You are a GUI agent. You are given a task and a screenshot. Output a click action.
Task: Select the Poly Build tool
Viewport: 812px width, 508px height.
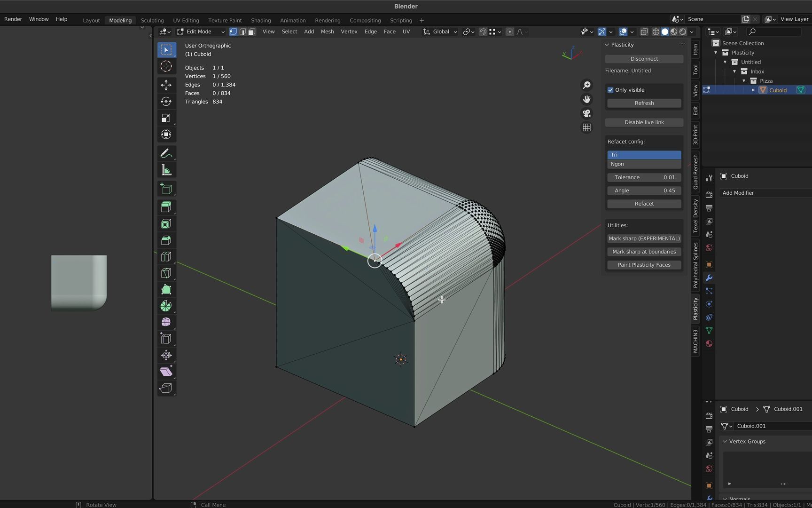(x=166, y=290)
